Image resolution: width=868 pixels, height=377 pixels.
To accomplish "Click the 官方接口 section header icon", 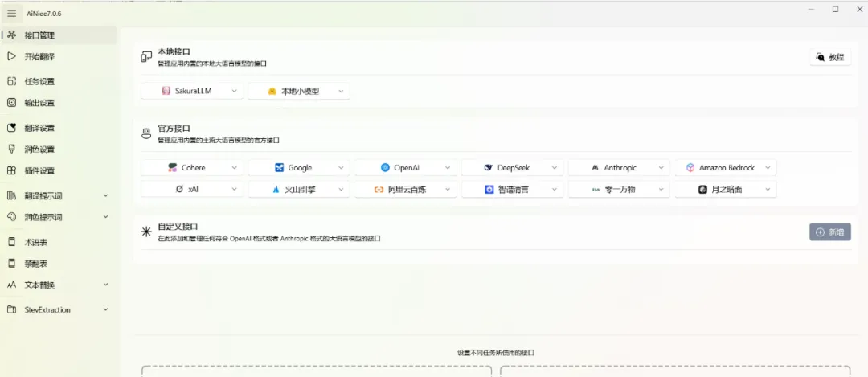I will pos(146,133).
